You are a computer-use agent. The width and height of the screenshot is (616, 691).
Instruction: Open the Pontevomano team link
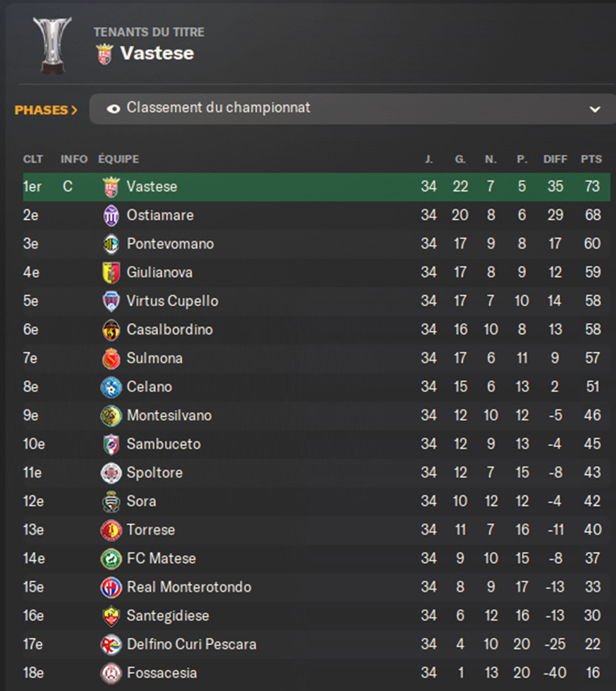pyautogui.click(x=170, y=244)
